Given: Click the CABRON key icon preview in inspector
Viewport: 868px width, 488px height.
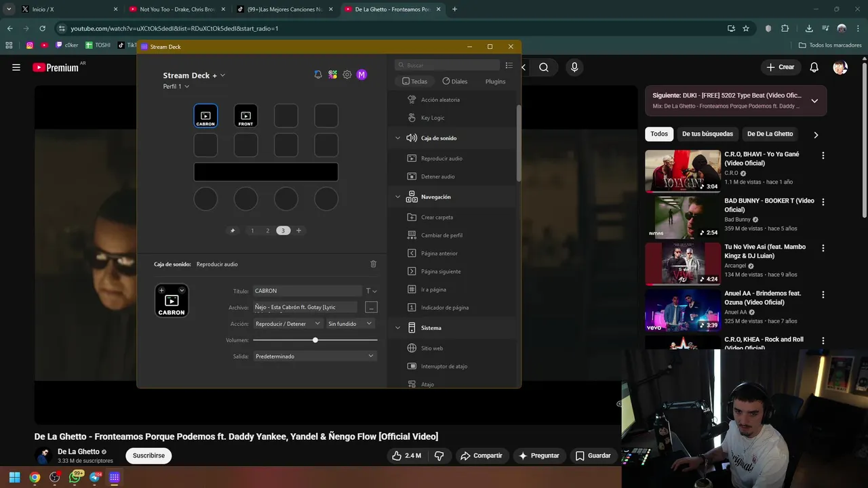Looking at the screenshot, I should click(172, 300).
